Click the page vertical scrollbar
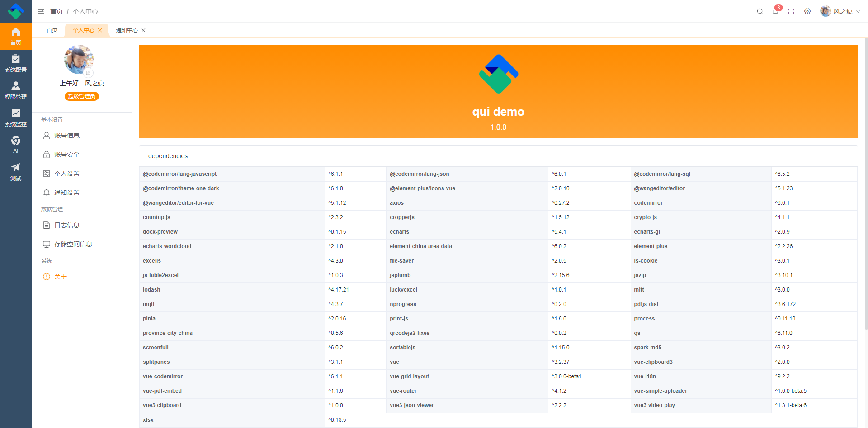868x428 pixels. pyautogui.click(x=866, y=184)
